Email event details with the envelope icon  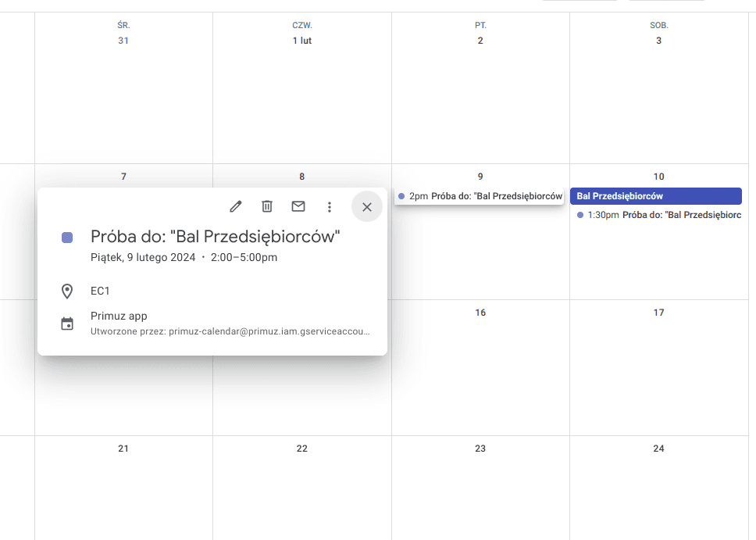point(298,206)
